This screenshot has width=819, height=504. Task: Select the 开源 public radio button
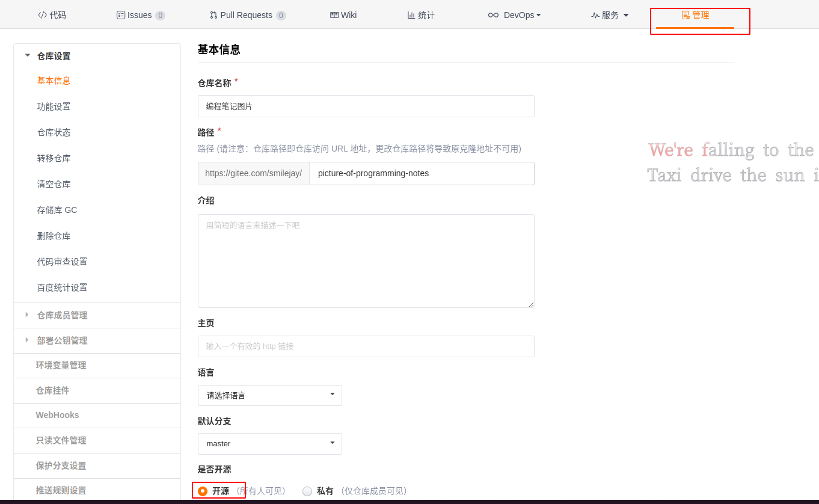[203, 491]
